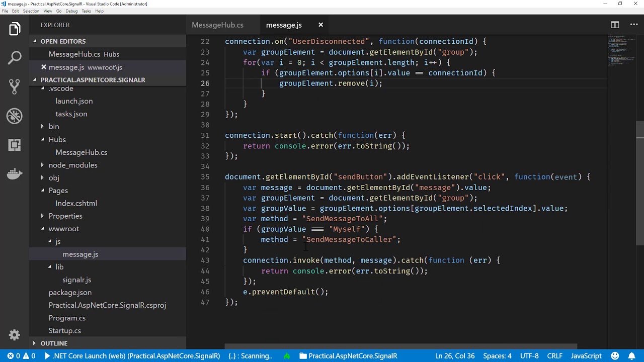This screenshot has width=644, height=362.
Task: Open the Manage gear in activity bar
Action: pos(15,335)
